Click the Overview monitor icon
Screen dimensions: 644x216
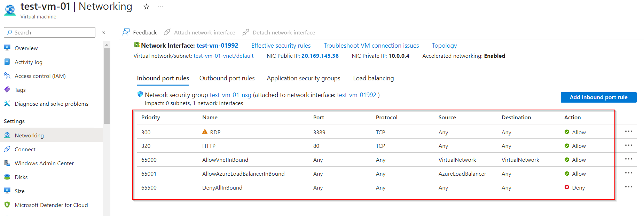[x=7, y=48]
